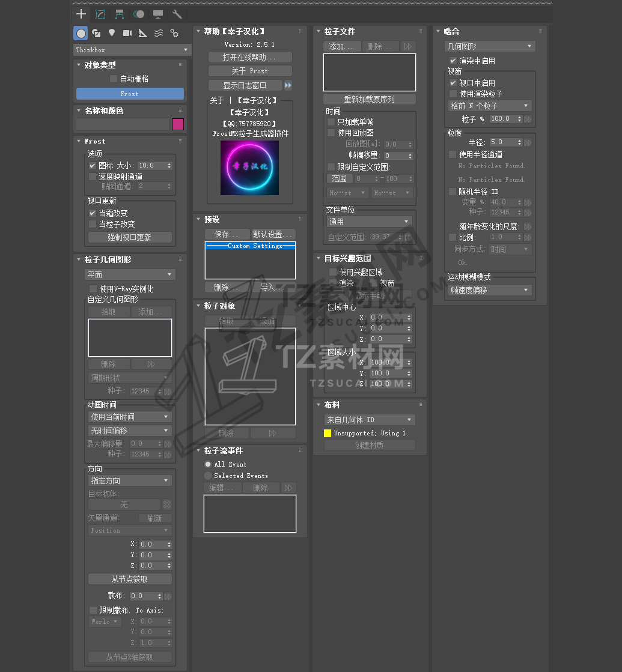Click arrow icon beside 显示日志窗口

point(288,85)
